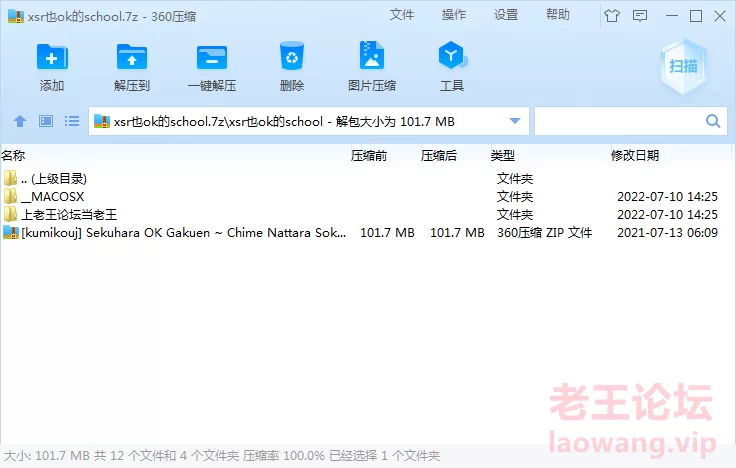Click folder icon of 上老王论坛当老王 row

10,215
